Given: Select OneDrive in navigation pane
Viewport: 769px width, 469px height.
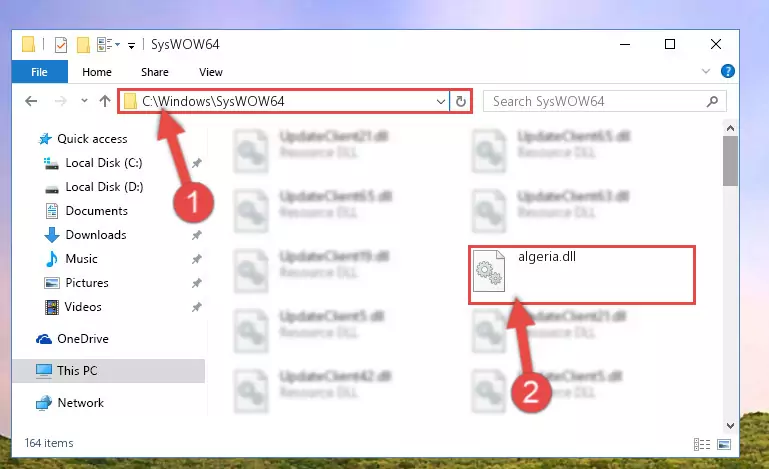Looking at the screenshot, I should coord(83,339).
